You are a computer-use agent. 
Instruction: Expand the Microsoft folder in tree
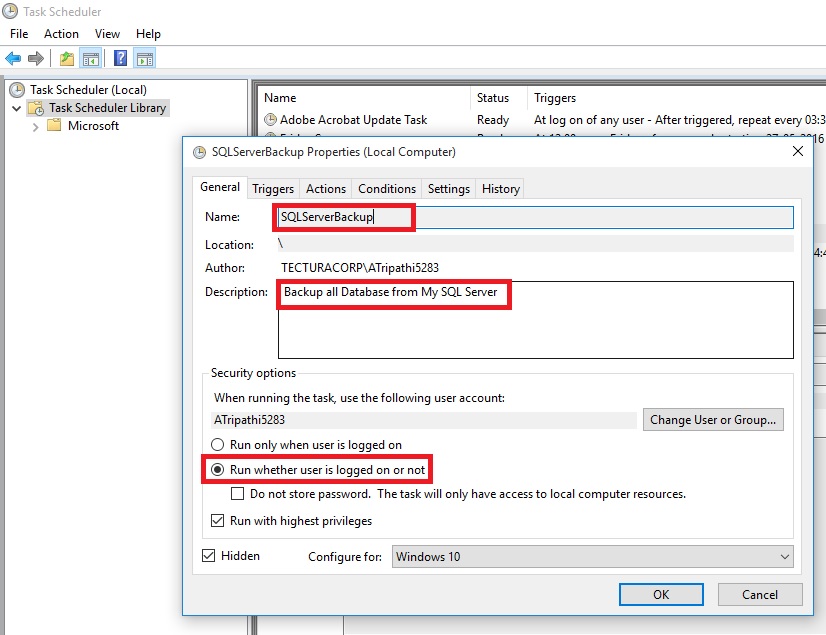(x=37, y=126)
